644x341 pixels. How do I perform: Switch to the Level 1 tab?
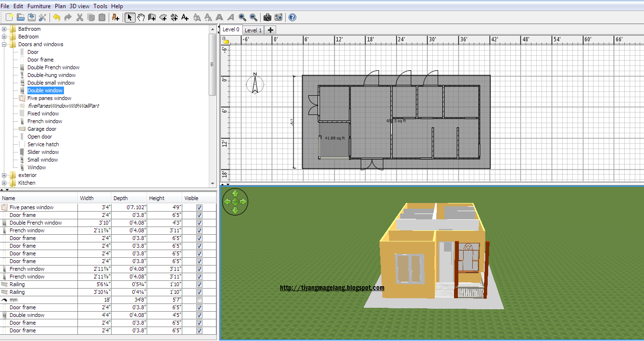[x=253, y=30]
